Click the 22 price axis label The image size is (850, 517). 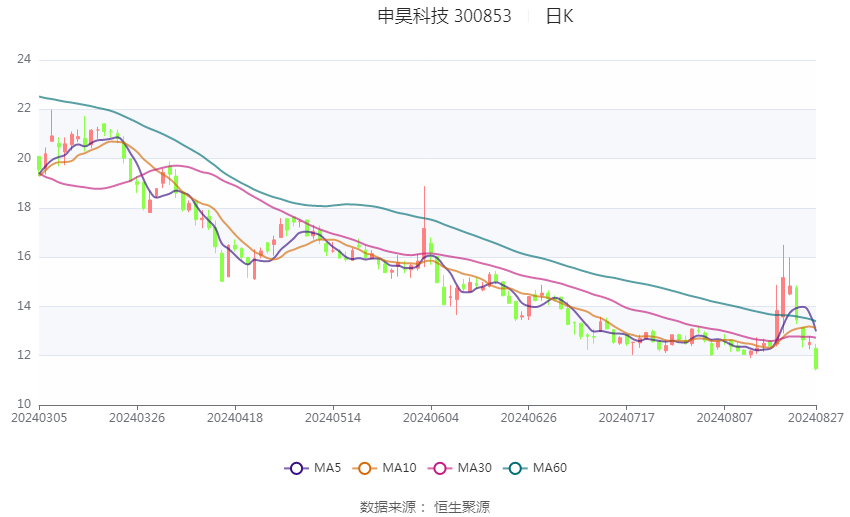pyautogui.click(x=24, y=108)
